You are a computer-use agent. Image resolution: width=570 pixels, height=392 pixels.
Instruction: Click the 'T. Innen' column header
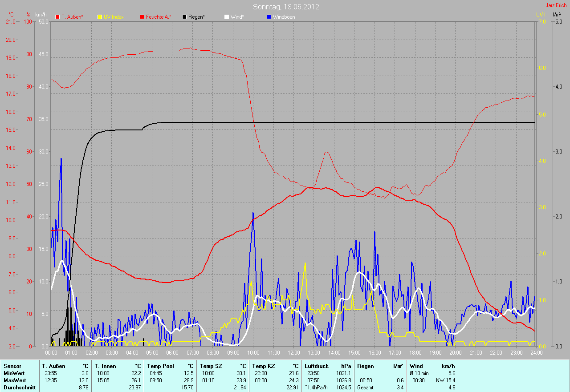click(105, 366)
